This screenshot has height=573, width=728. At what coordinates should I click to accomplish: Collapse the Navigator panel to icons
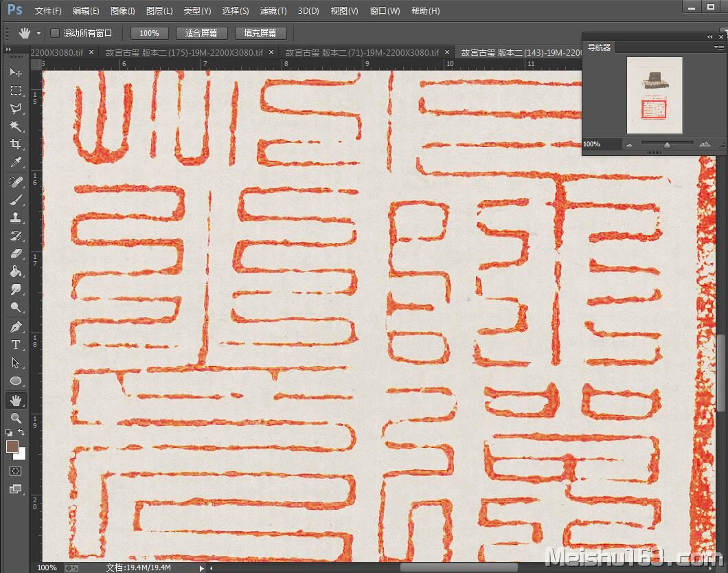click(710, 36)
